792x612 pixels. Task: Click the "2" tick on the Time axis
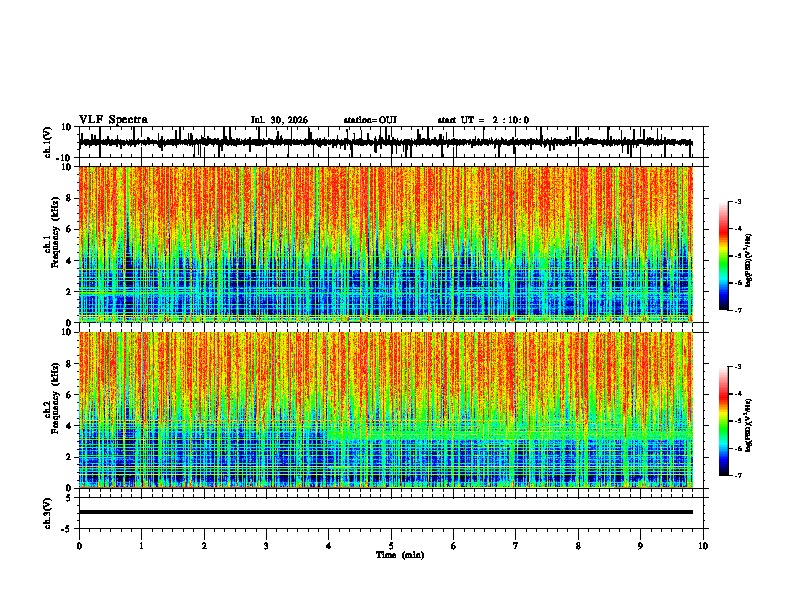pyautogui.click(x=204, y=546)
